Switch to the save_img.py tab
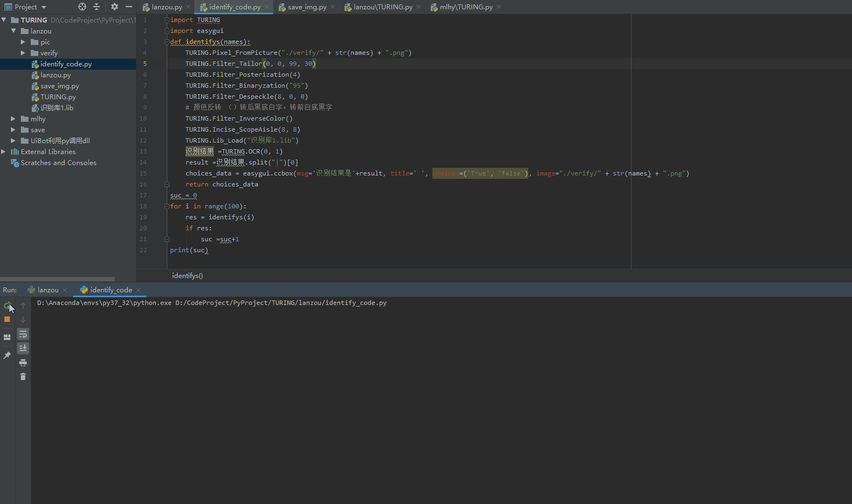 tap(308, 7)
